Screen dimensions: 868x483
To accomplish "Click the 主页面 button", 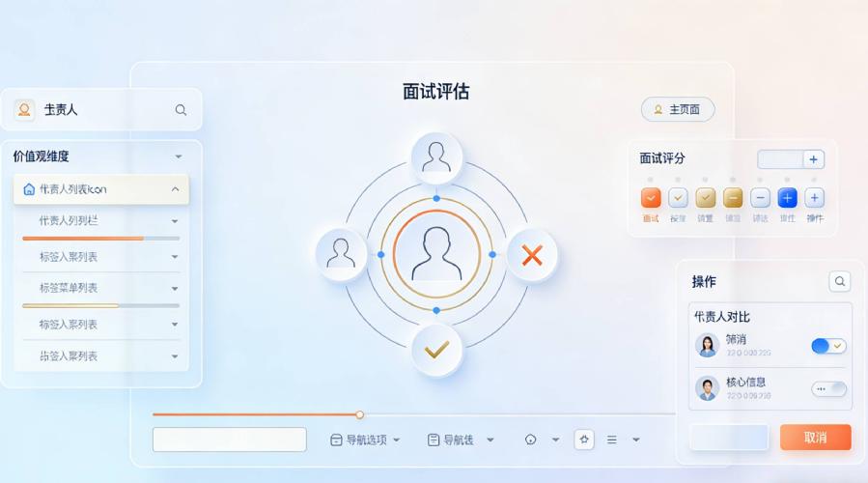I will click(x=678, y=110).
